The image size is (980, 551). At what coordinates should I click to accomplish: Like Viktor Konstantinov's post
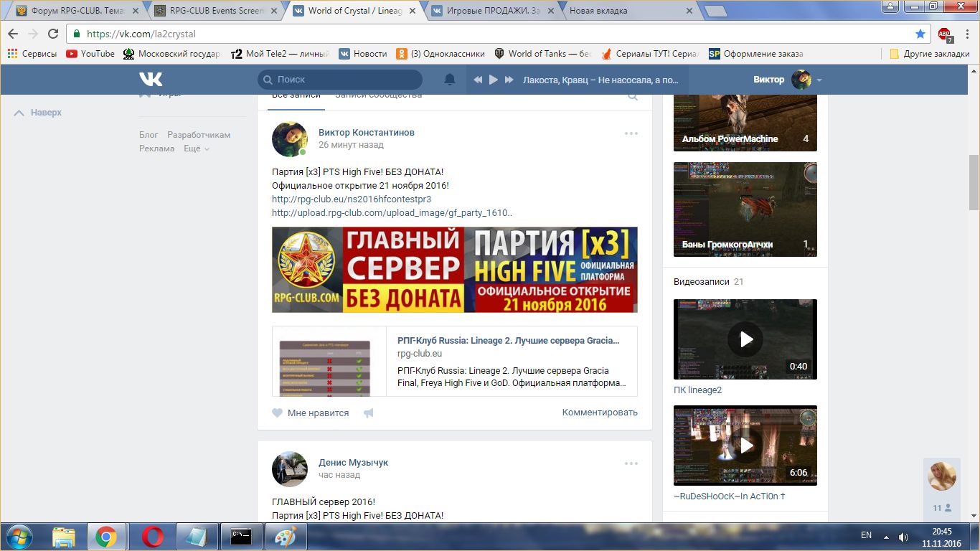(x=310, y=413)
